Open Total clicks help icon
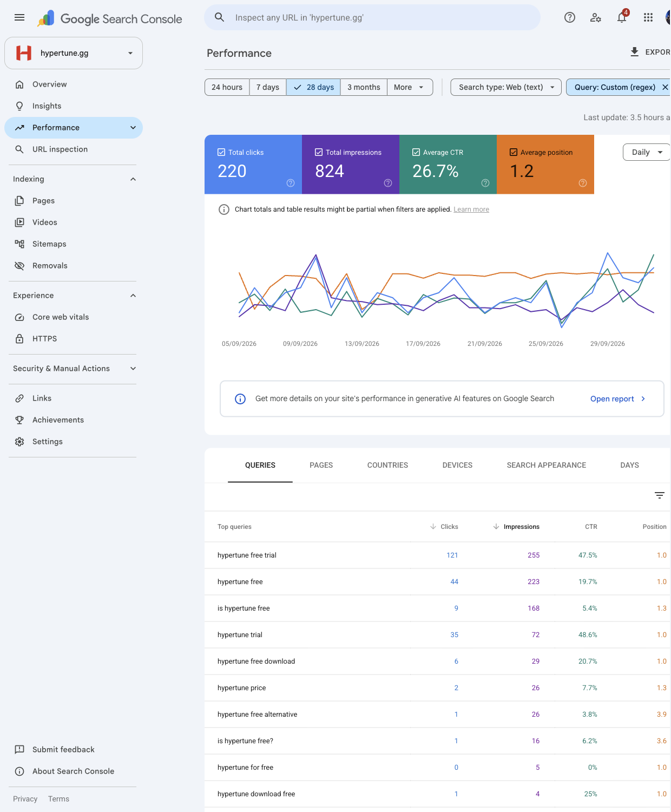 (x=291, y=183)
